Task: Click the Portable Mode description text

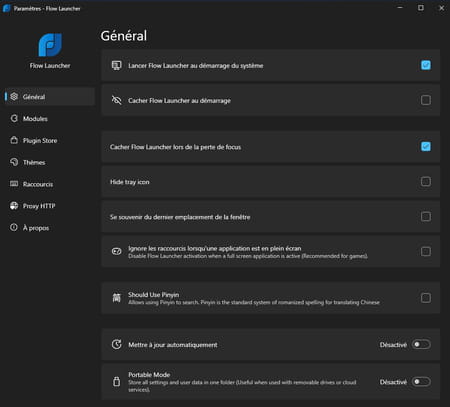Action: (x=242, y=386)
